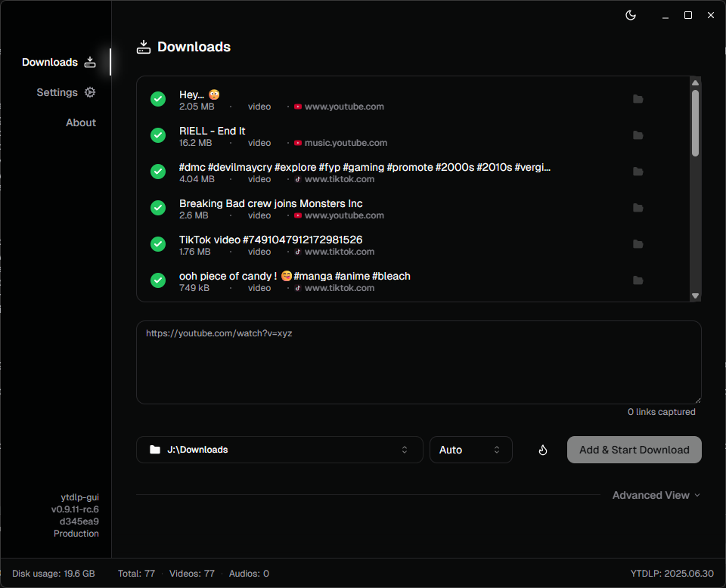Click '749 kB' file size text

(194, 288)
